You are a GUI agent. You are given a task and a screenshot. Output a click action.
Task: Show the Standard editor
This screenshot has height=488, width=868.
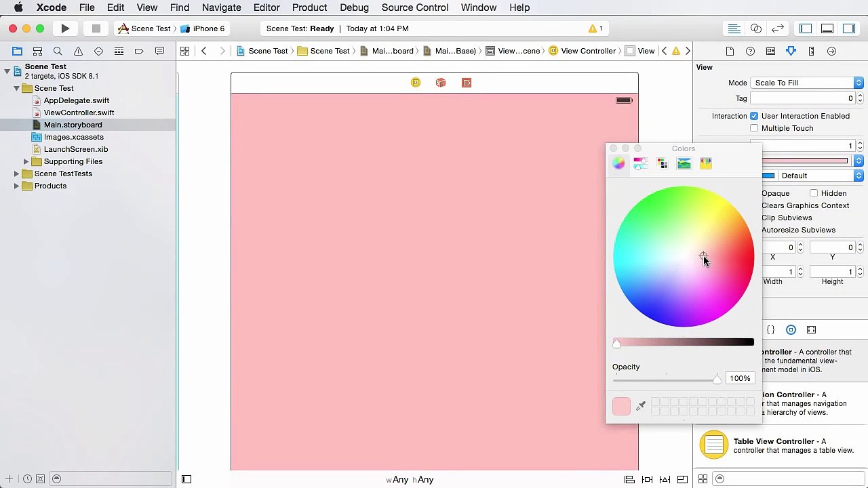[x=734, y=28]
